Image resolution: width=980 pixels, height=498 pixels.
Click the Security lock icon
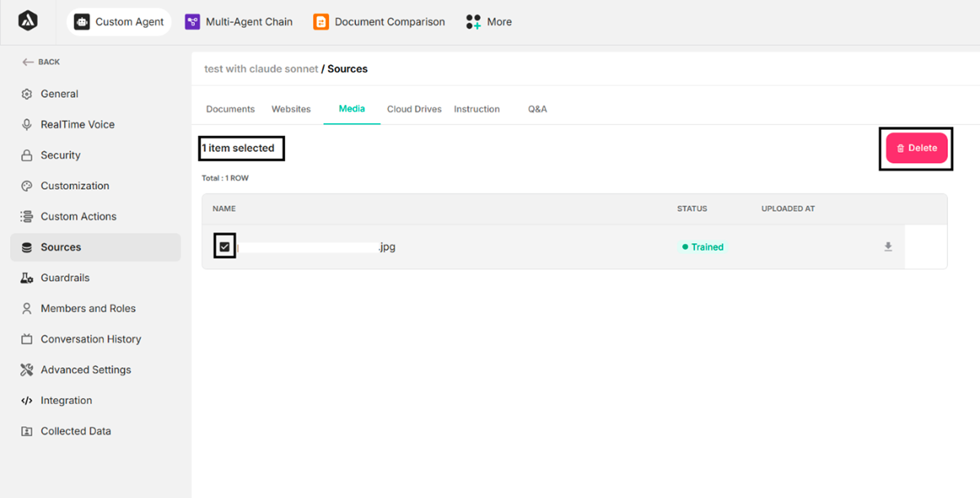27,155
